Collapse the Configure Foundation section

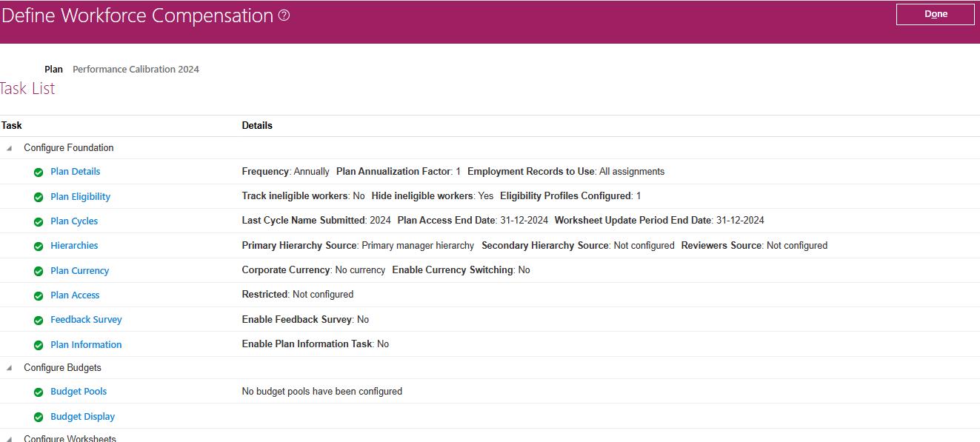[10, 148]
